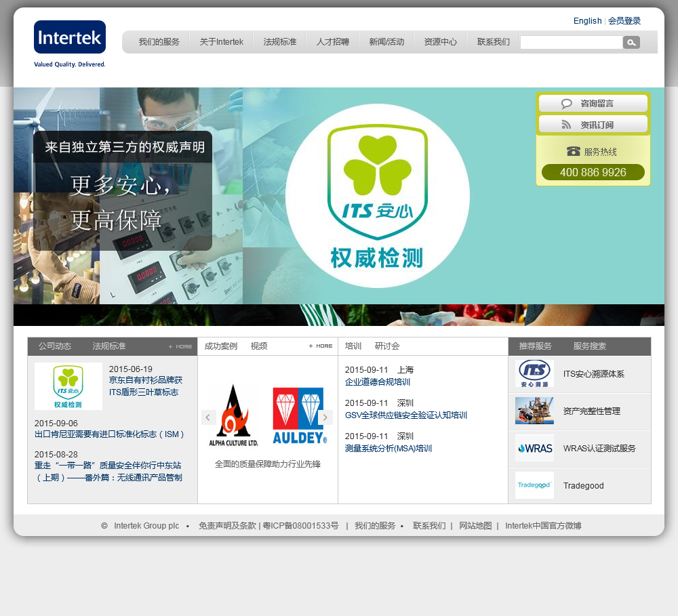Select the 推荐服务 tab

click(536, 346)
